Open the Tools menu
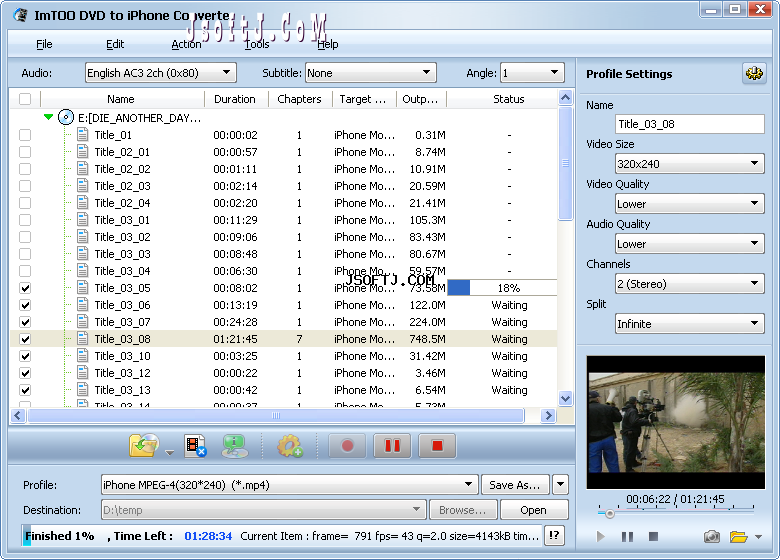Image resolution: width=780 pixels, height=560 pixels. pyautogui.click(x=257, y=44)
